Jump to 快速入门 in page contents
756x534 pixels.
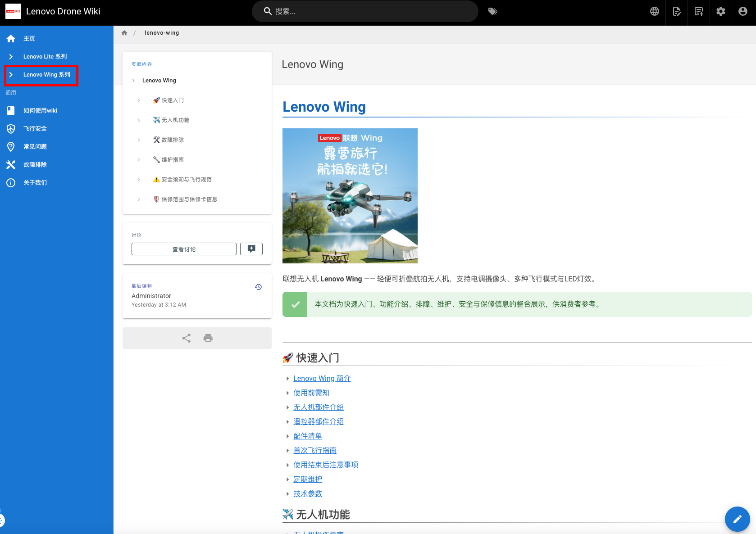169,100
